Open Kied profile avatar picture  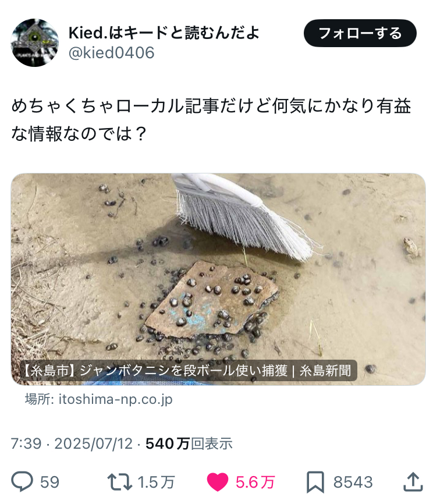[x=35, y=42]
